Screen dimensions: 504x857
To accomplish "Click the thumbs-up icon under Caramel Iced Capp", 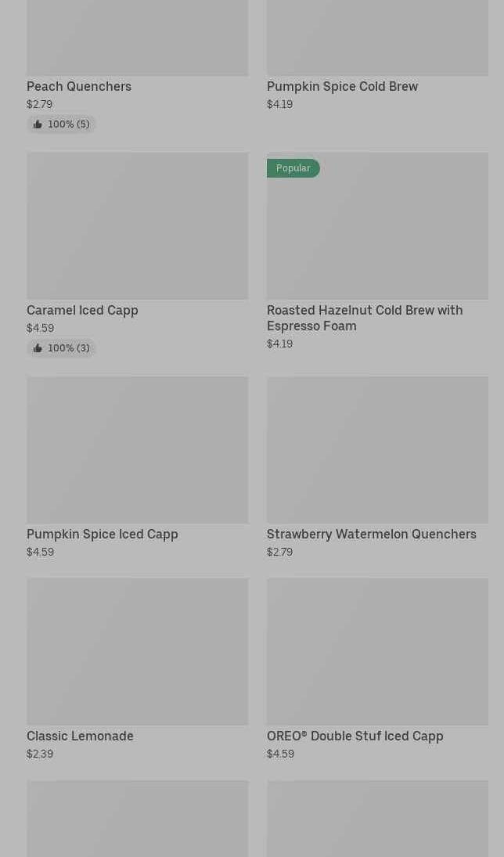I will point(38,348).
